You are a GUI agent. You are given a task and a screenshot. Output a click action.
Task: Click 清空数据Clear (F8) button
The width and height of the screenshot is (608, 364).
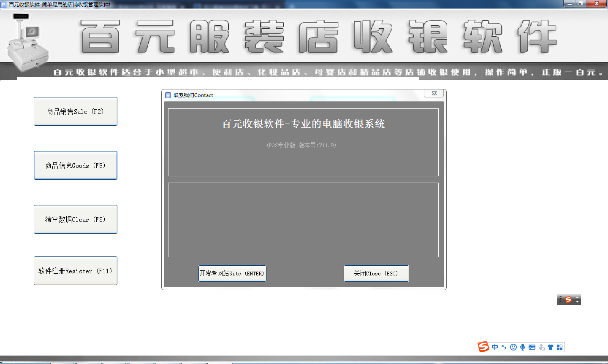pyautogui.click(x=76, y=219)
